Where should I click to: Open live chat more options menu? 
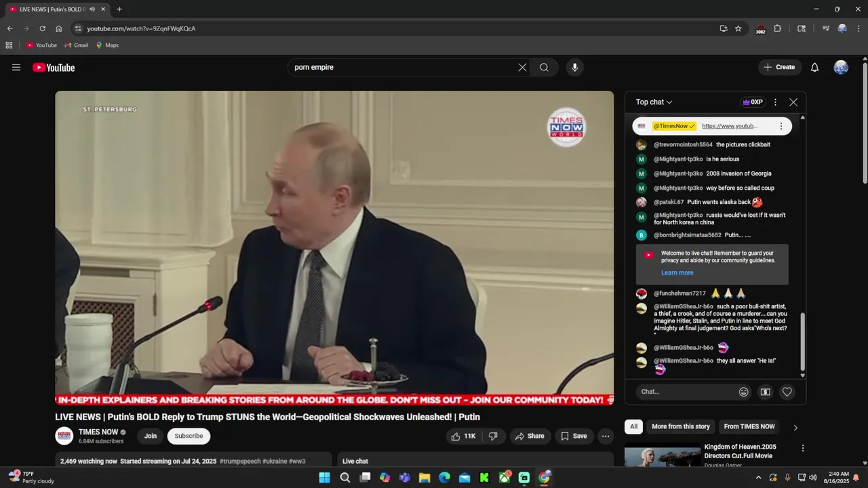[775, 102]
